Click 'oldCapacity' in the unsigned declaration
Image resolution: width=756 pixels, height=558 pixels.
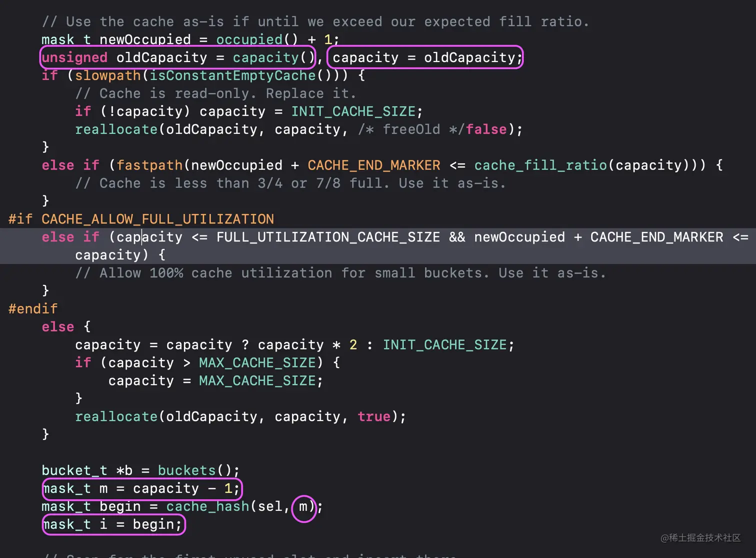coord(161,57)
